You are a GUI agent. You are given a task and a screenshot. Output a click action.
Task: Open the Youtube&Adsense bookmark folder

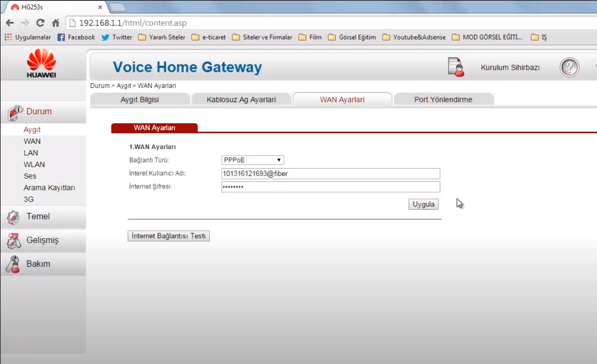point(414,37)
